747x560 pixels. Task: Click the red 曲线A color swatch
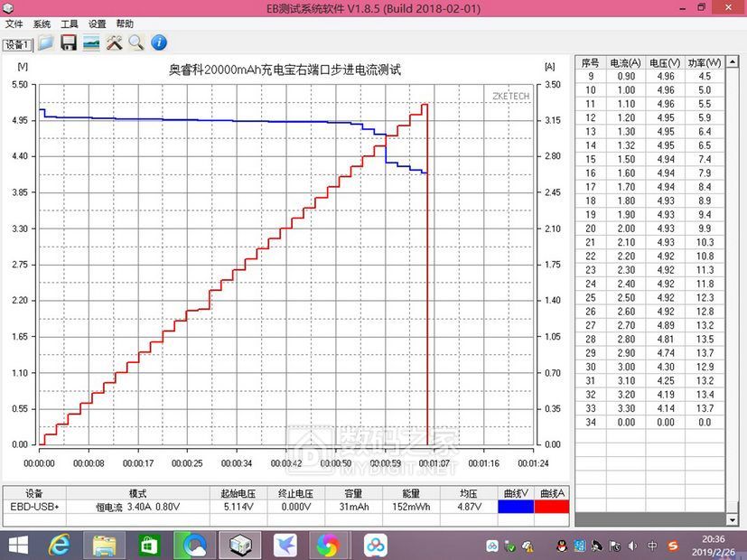pyautogui.click(x=553, y=507)
